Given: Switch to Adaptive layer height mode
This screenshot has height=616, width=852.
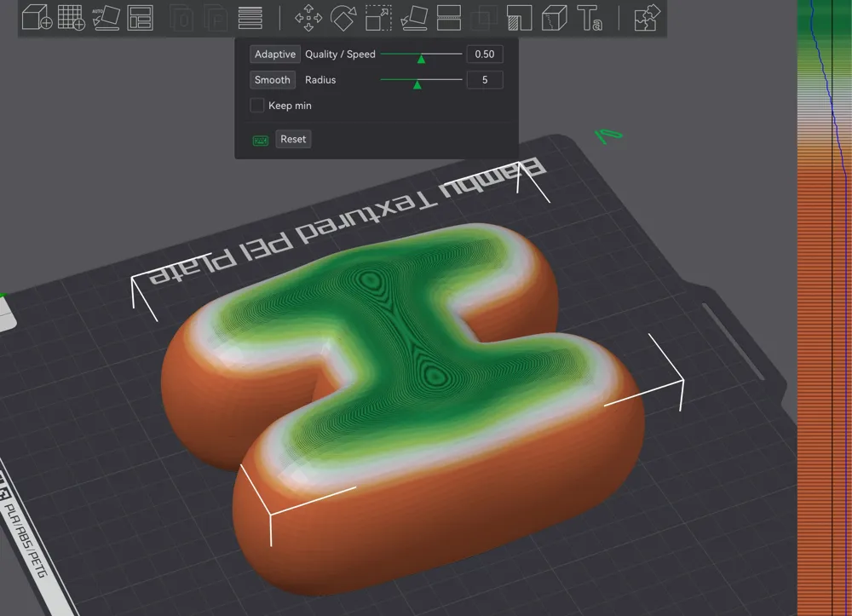Looking at the screenshot, I should pos(274,54).
